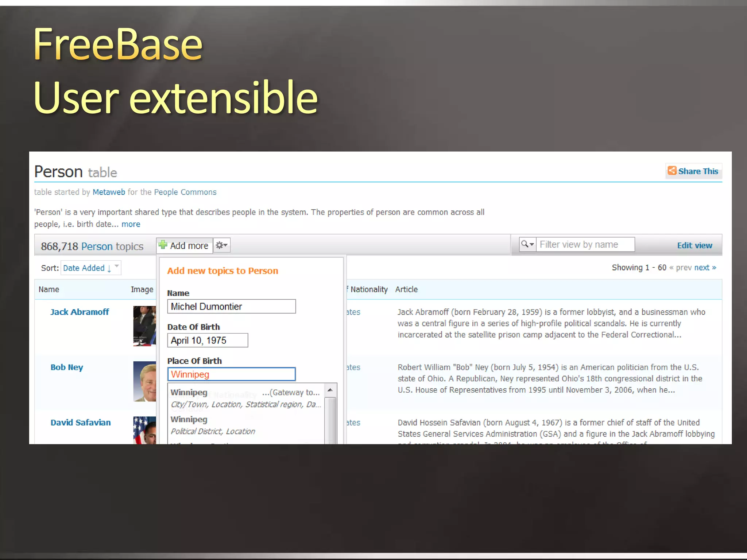Click the Showing 1 - 60 text
This screenshot has height=560, width=747.
(x=639, y=268)
